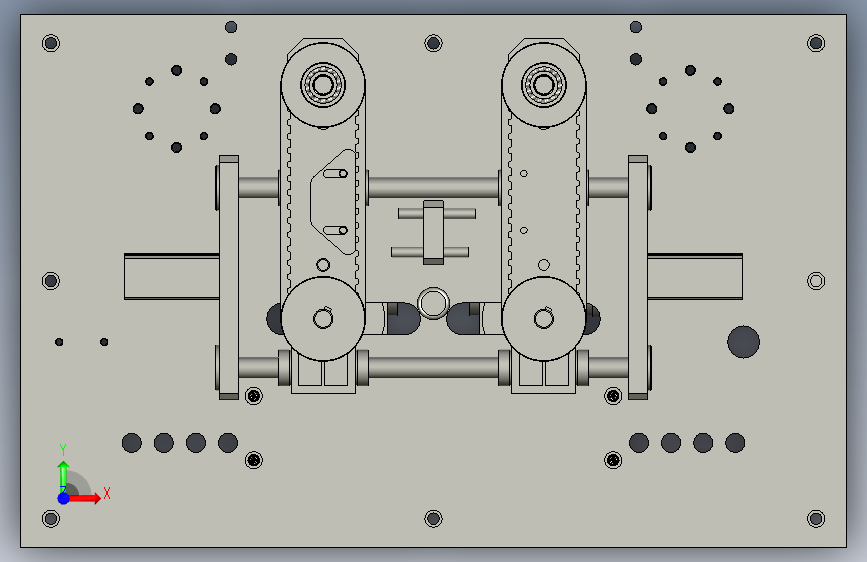
Task: Click the bearing in the right upper pulley
Action: [544, 85]
